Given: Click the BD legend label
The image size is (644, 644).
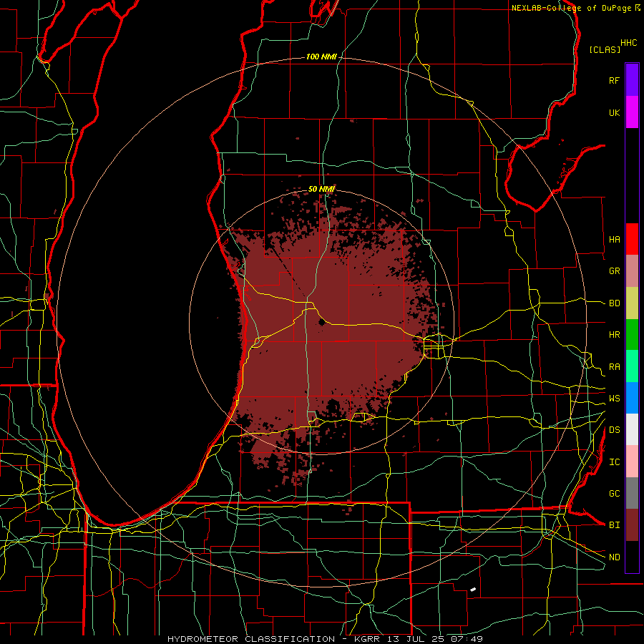Looking at the screenshot, I should (x=614, y=303).
